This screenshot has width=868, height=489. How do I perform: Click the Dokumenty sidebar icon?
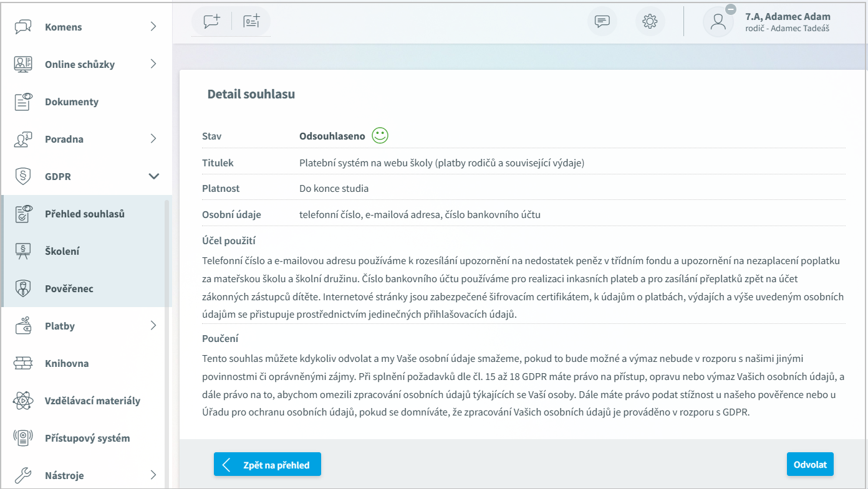[23, 102]
